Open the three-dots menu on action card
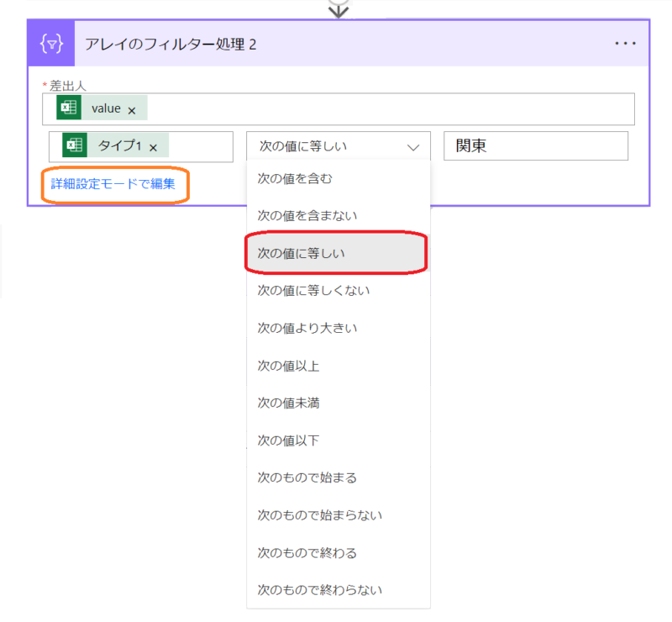 click(x=625, y=44)
